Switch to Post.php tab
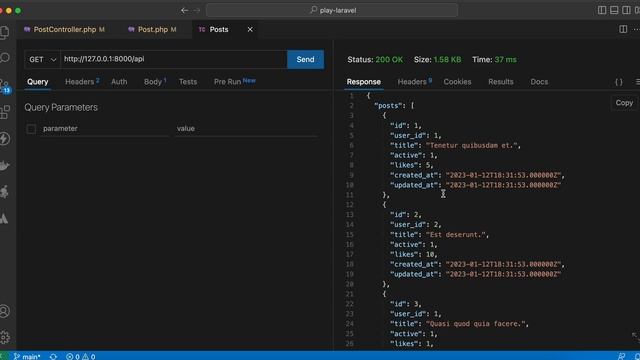 pyautogui.click(x=153, y=29)
